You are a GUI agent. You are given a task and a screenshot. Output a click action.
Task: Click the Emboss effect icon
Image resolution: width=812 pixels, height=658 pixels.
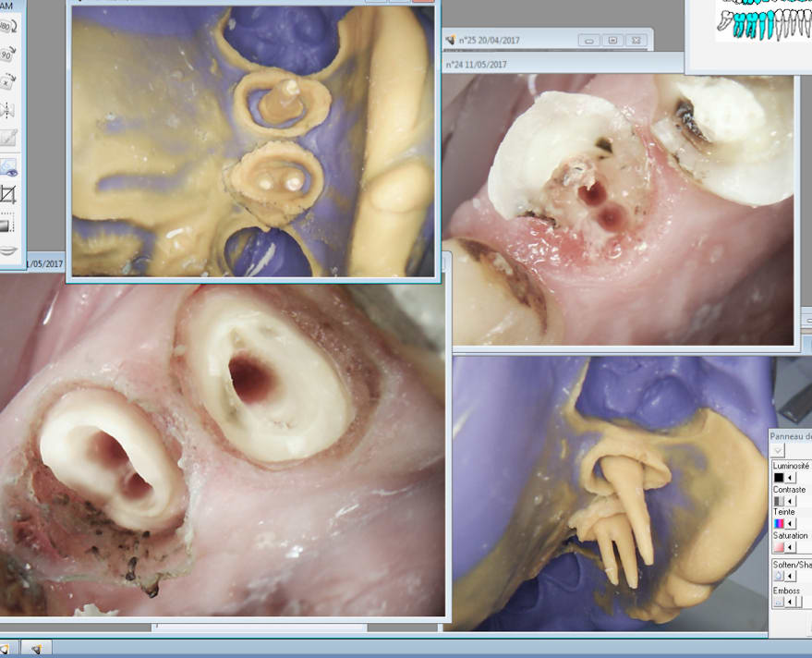click(778, 602)
